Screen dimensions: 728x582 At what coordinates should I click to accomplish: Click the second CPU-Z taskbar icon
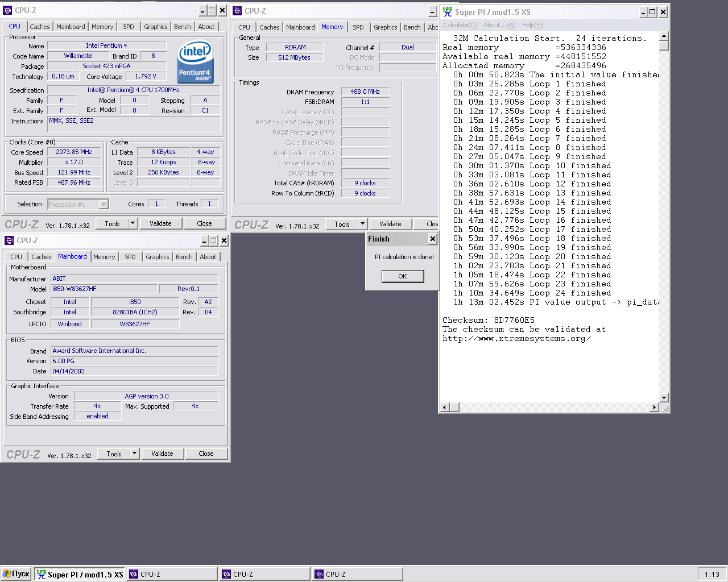[x=226, y=575]
